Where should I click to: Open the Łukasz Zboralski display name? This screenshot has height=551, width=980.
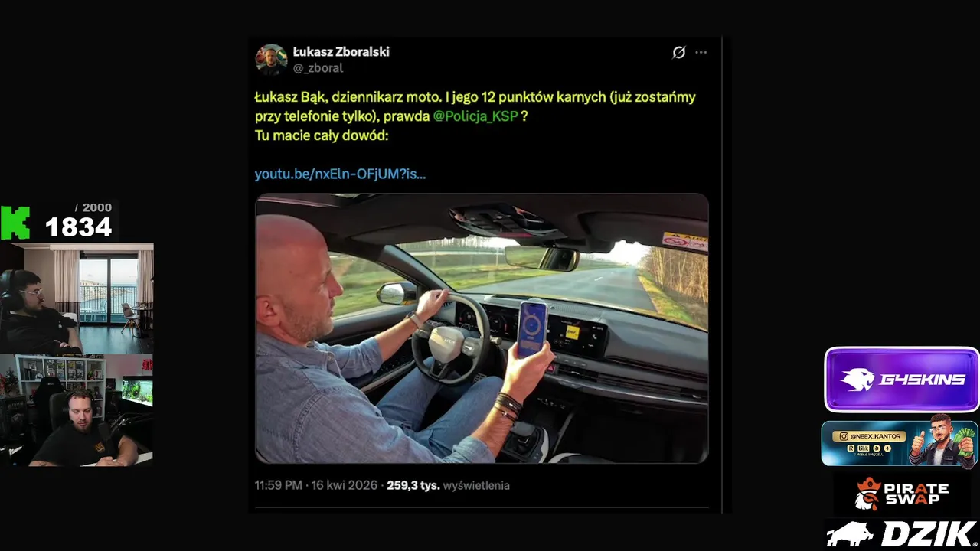[x=341, y=52]
